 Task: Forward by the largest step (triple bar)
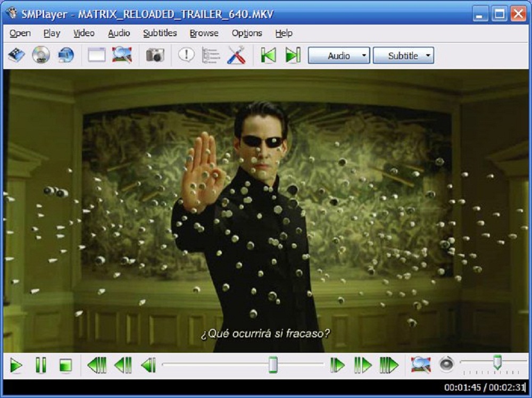(389, 366)
